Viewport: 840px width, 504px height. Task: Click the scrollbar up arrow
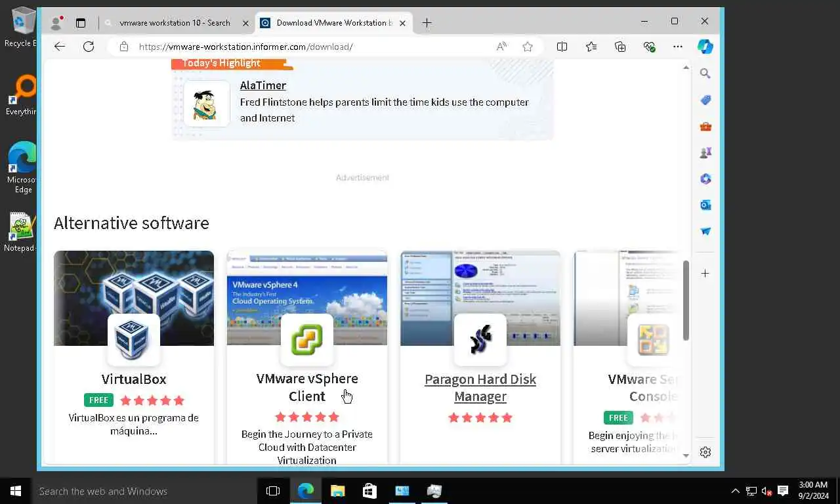click(686, 68)
